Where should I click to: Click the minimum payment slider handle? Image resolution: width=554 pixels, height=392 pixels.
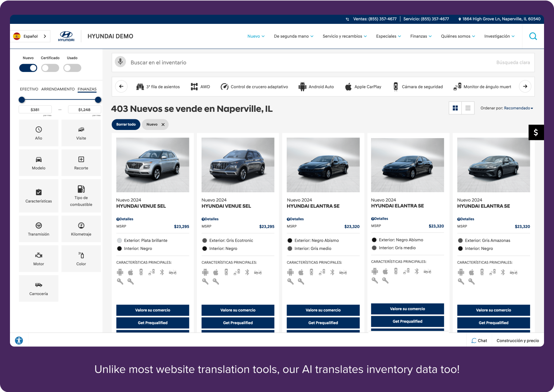click(x=22, y=100)
